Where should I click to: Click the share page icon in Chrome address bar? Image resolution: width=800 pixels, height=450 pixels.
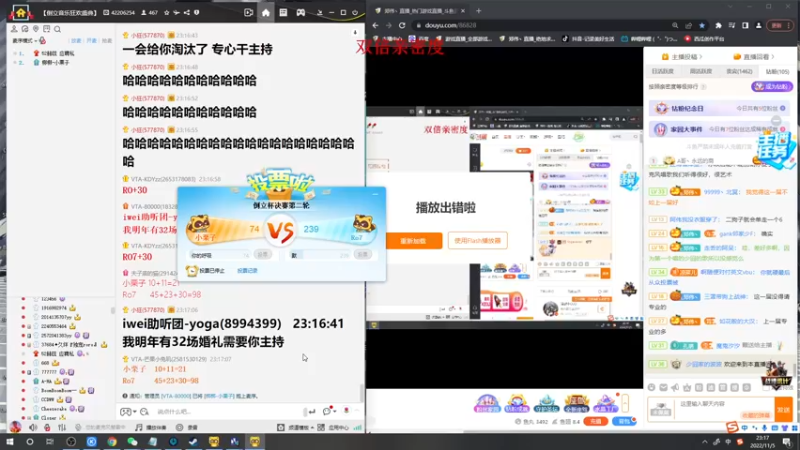coord(689,25)
